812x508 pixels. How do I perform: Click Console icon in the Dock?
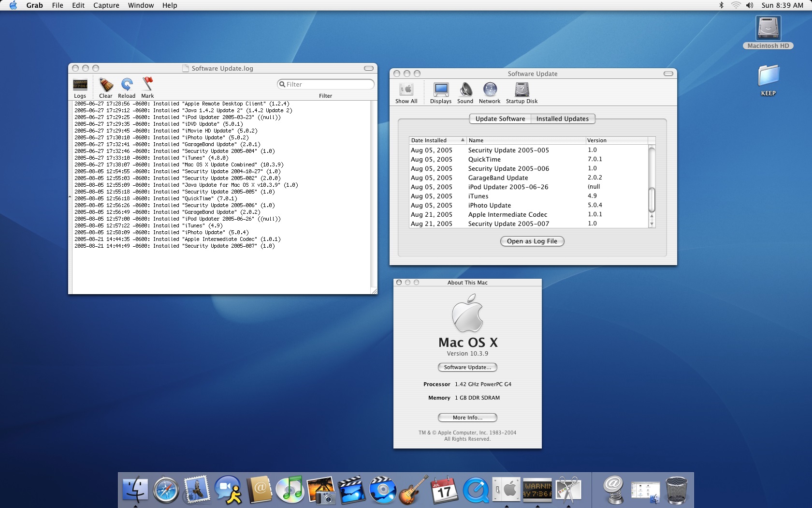pyautogui.click(x=537, y=490)
